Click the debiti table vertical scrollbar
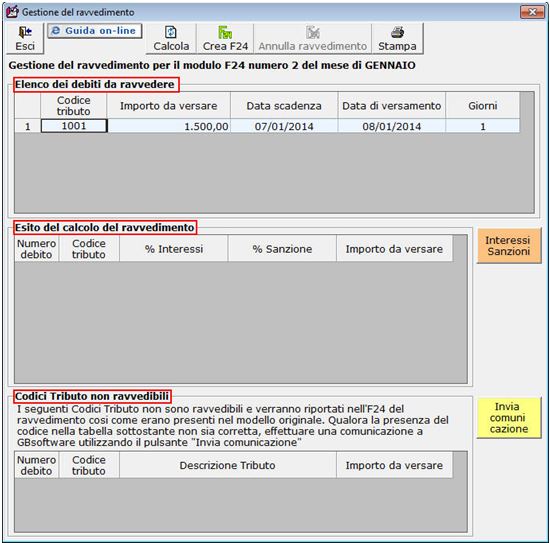The image size is (550, 543). [x=527, y=152]
